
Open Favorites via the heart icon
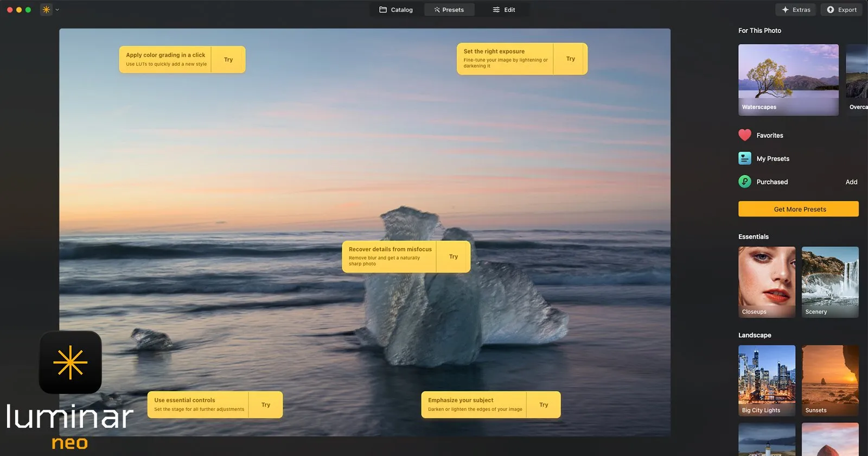click(745, 135)
